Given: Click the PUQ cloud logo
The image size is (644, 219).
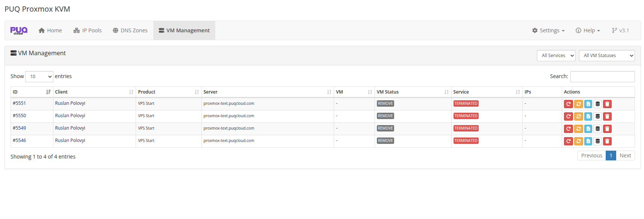Looking at the screenshot, I should [18, 30].
